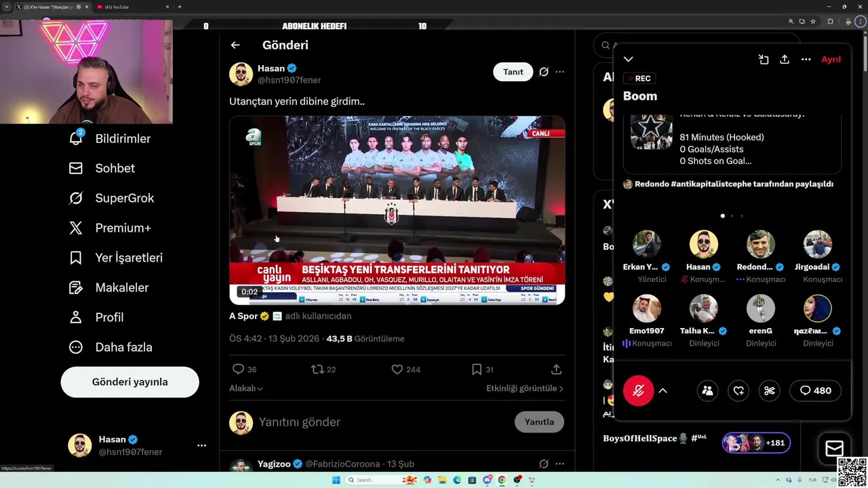Open Hasan's profile avatar in the post header
This screenshot has height=488, width=868.
(x=241, y=74)
